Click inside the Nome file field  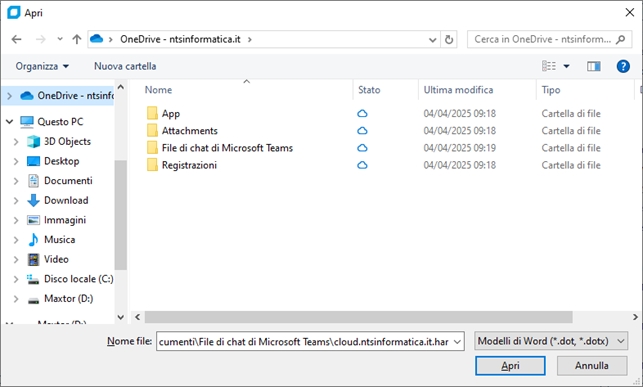[x=310, y=341]
